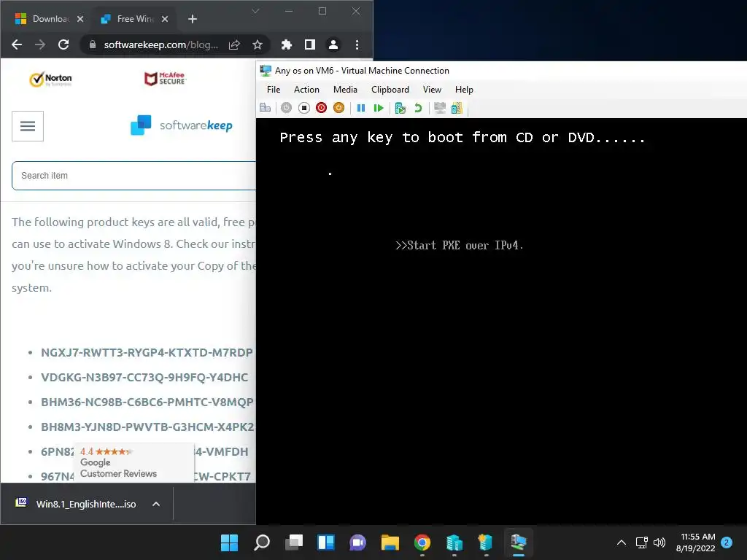Click the red Shut Down icon

point(322,108)
